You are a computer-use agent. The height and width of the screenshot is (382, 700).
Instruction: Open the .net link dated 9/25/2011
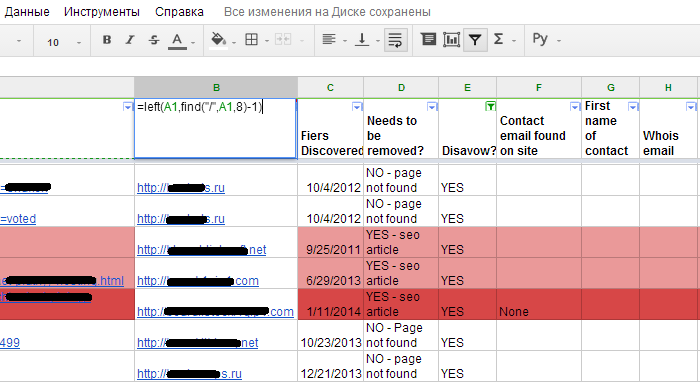(201, 249)
